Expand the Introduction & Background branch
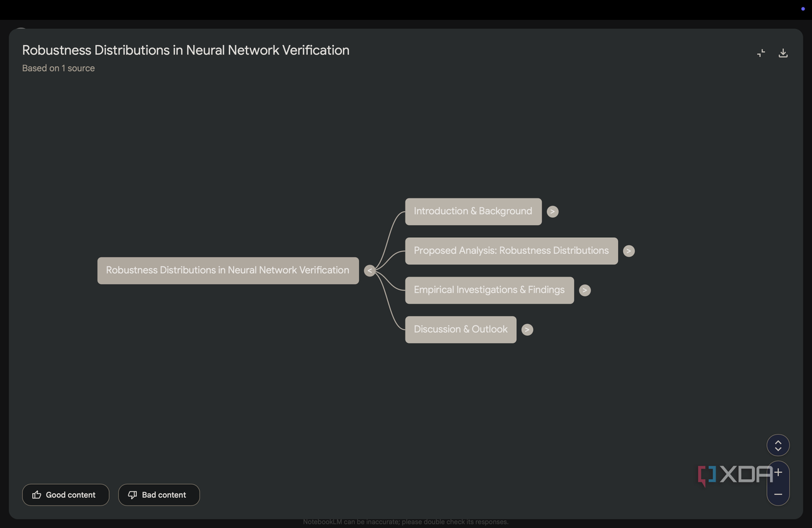This screenshot has height=528, width=812. pyautogui.click(x=552, y=211)
